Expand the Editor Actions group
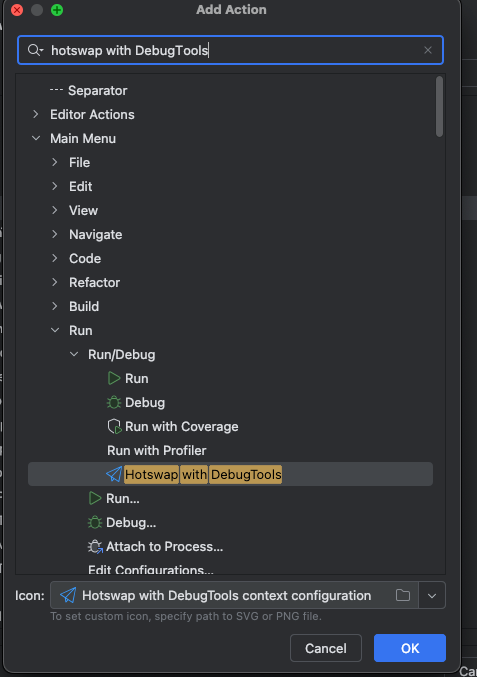The width and height of the screenshot is (477, 677). [x=36, y=114]
